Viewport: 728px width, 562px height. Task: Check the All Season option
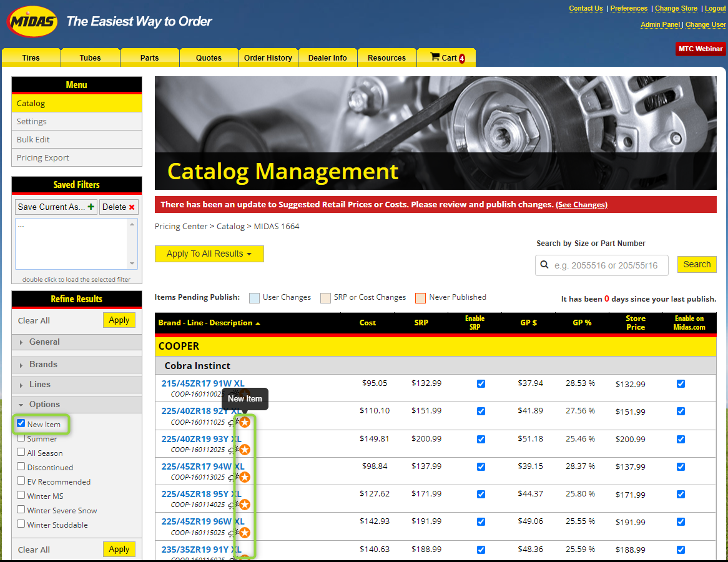21,452
